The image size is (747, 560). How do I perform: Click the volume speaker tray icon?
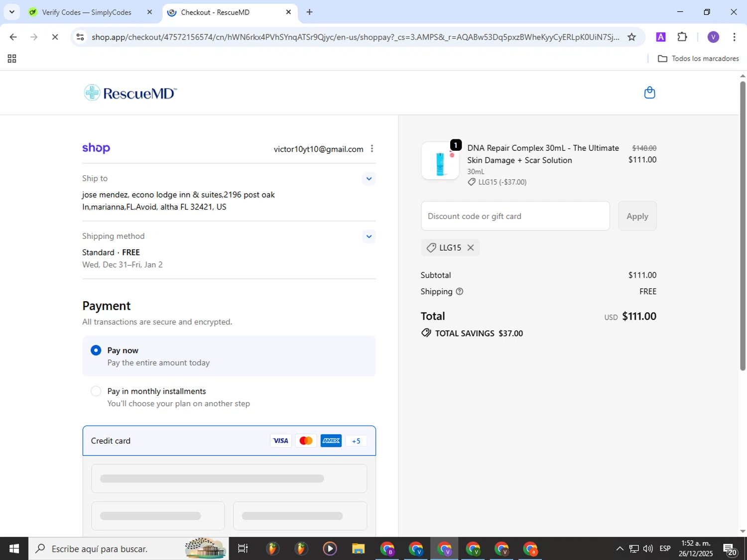coord(648,549)
